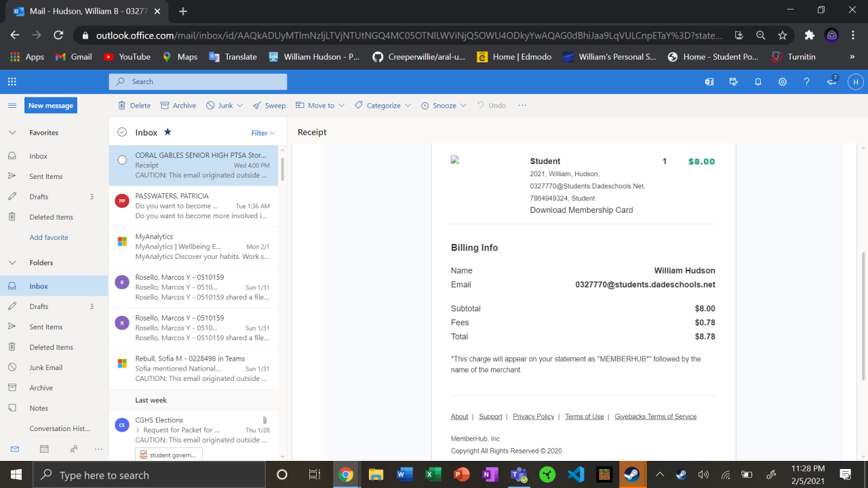The width and height of the screenshot is (868, 488).
Task: Click the New message button
Action: [51, 106]
